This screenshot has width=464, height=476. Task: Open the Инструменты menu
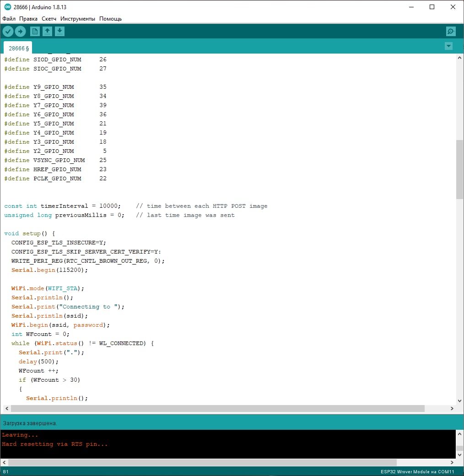78,19
